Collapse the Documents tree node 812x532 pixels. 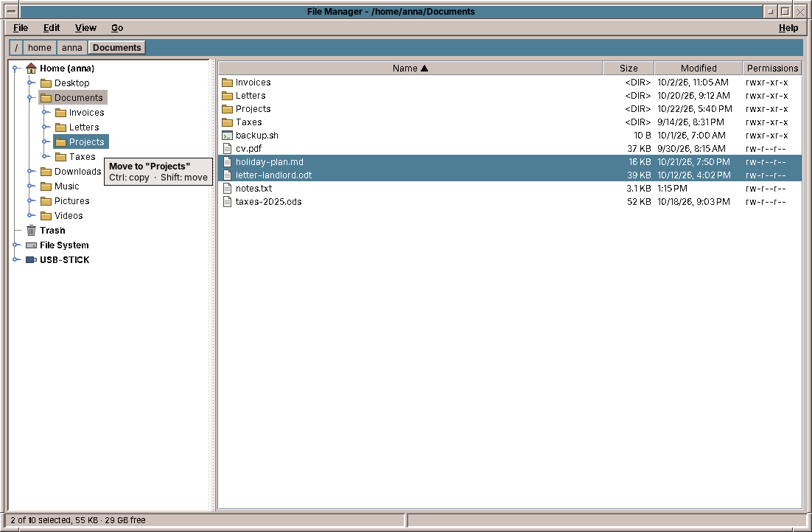tap(31, 98)
